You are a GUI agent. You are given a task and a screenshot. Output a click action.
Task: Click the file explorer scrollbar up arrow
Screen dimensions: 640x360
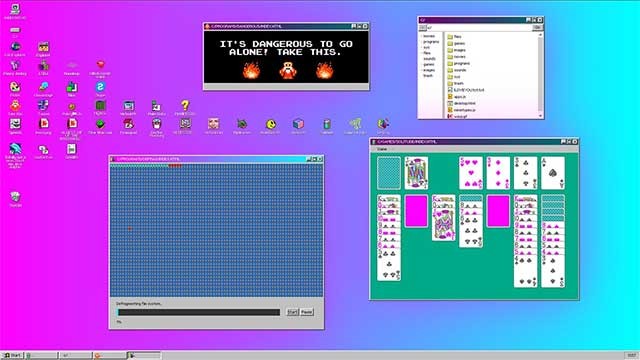(x=541, y=36)
